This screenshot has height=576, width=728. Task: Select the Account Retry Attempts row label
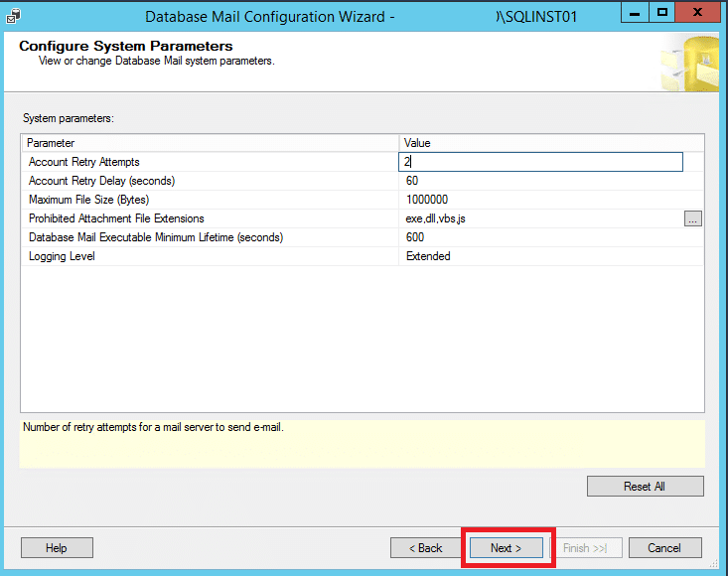[84, 162]
